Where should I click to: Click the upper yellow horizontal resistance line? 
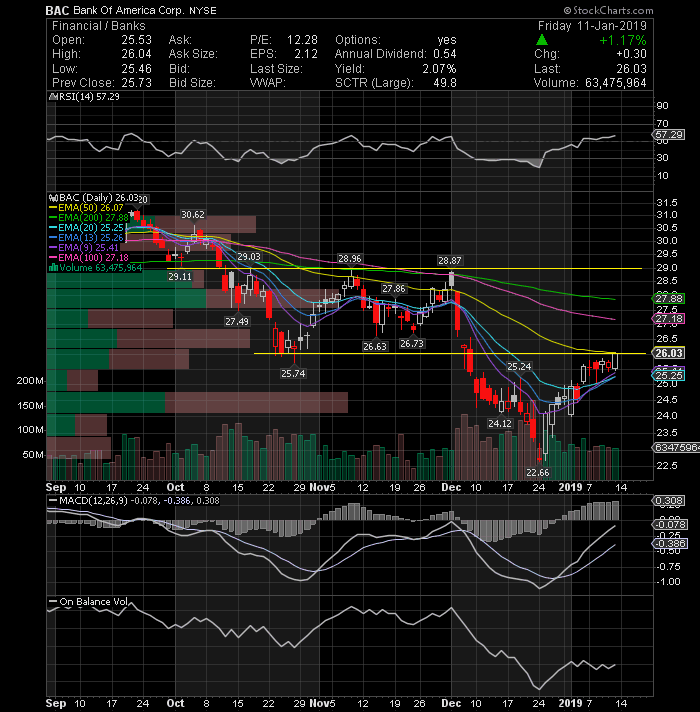tap(404, 268)
